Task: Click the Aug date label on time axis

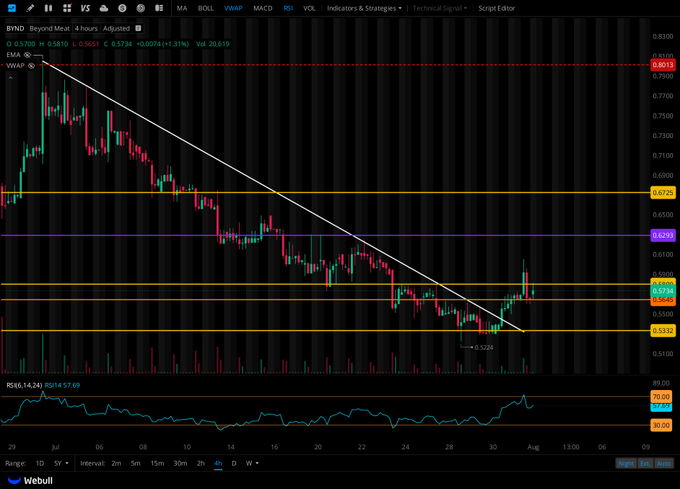Action: coord(533,447)
